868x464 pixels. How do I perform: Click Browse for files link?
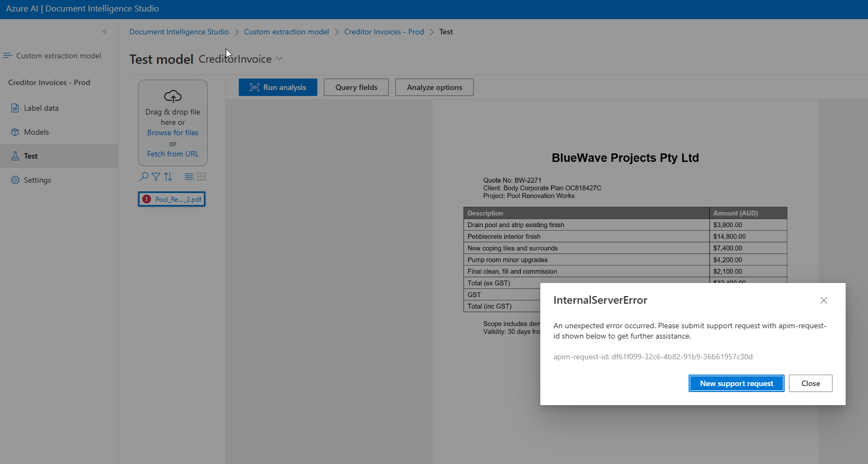pyautogui.click(x=173, y=132)
